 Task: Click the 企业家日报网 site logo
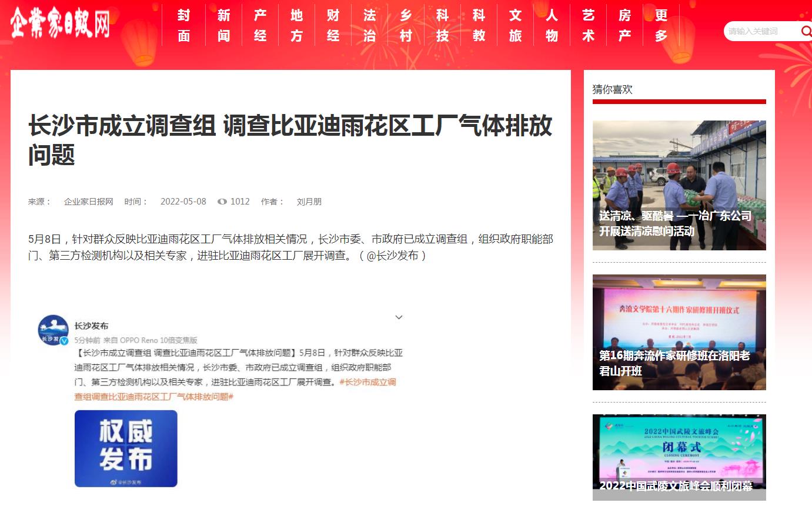click(x=60, y=25)
